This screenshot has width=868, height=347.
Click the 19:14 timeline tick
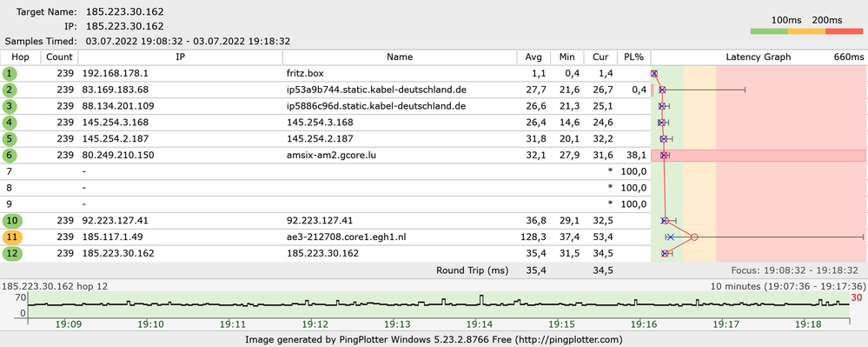(480, 325)
